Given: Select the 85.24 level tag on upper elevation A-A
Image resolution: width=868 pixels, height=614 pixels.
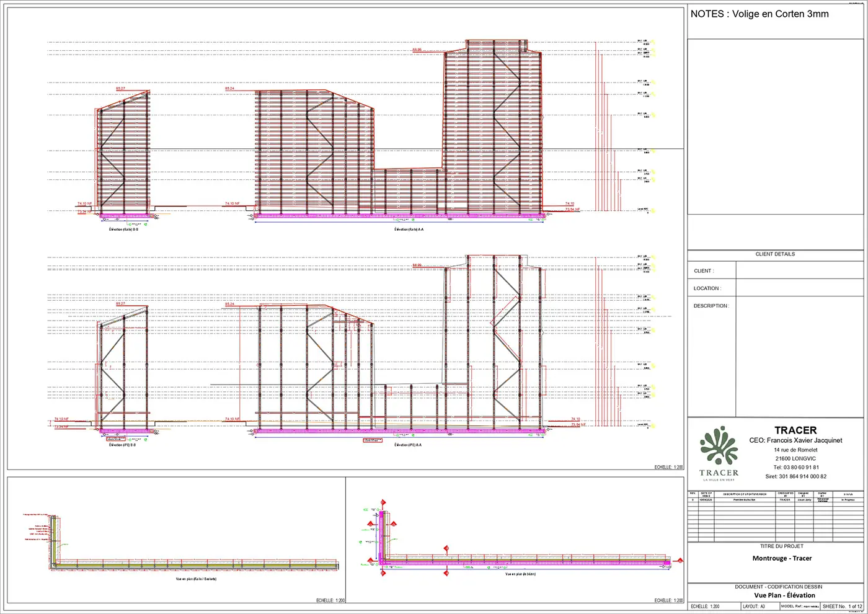Looking at the screenshot, I should point(229,89).
